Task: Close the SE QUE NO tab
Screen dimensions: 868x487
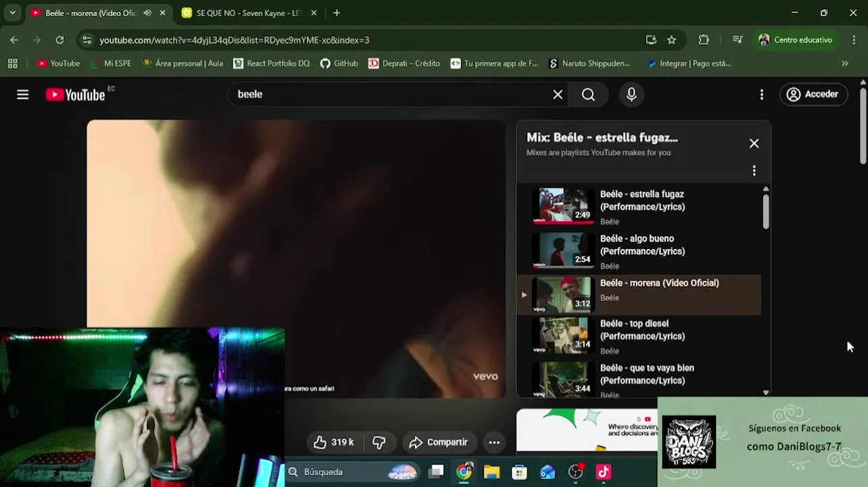Action: click(314, 13)
